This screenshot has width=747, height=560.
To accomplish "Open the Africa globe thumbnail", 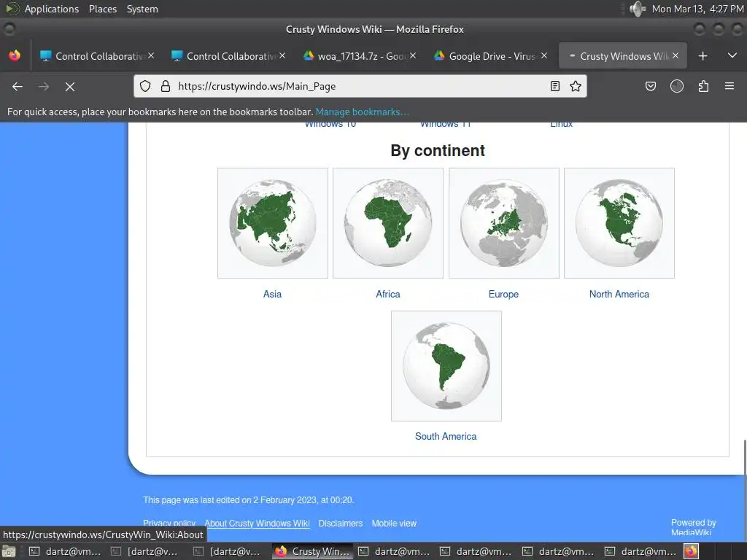I will coord(388,223).
